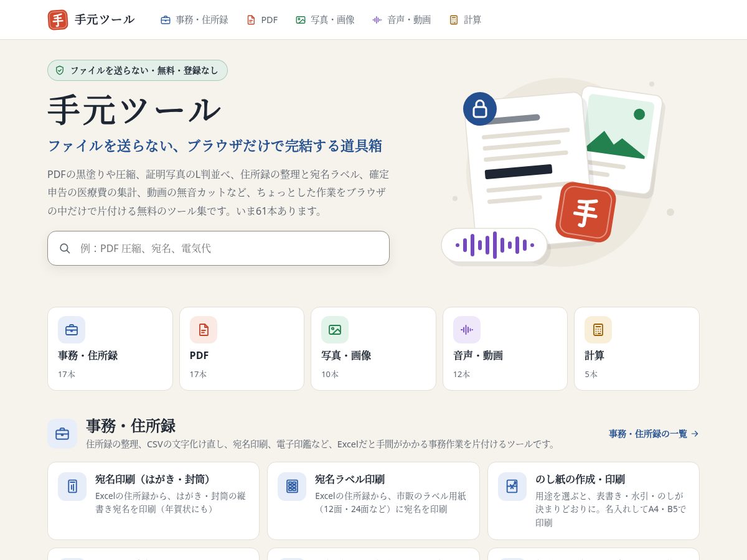Click the tagline ファイルを送らない、ブラウザだけで完結する道具箱
The height and width of the screenshot is (560, 747).
tap(215, 146)
